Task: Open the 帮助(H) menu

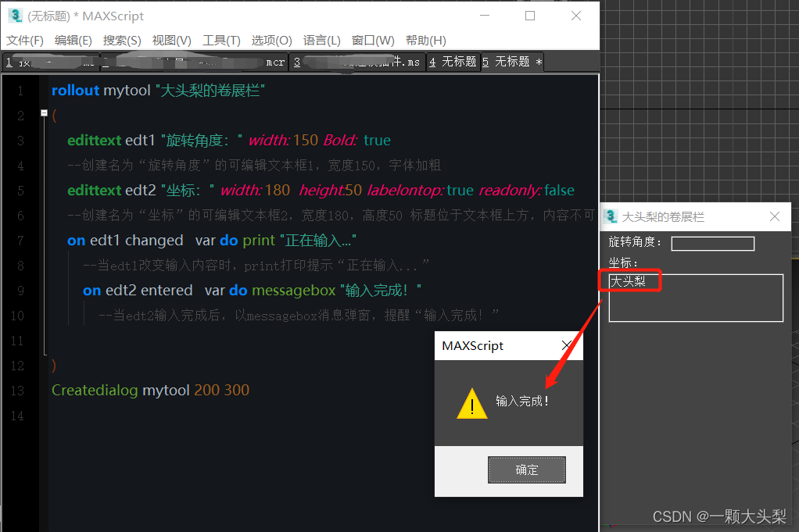Action: click(424, 41)
